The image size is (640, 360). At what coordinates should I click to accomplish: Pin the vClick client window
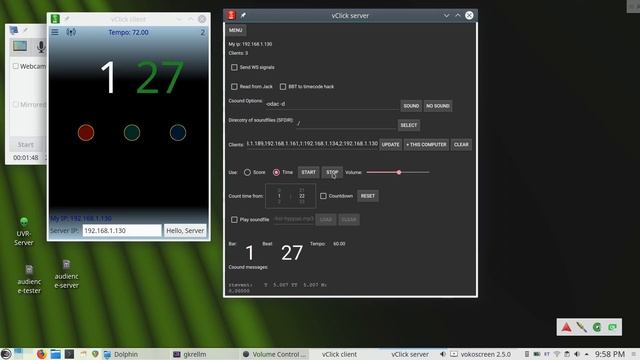pos(67,19)
